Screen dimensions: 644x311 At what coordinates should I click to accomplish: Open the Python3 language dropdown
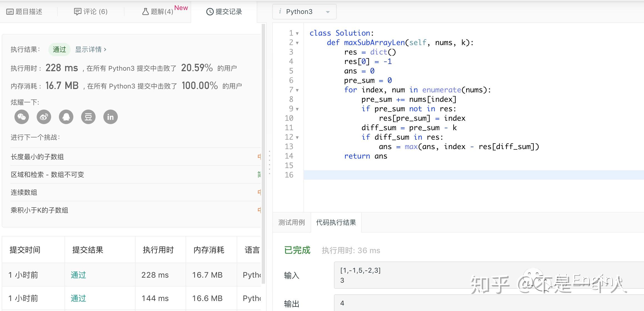tap(304, 12)
